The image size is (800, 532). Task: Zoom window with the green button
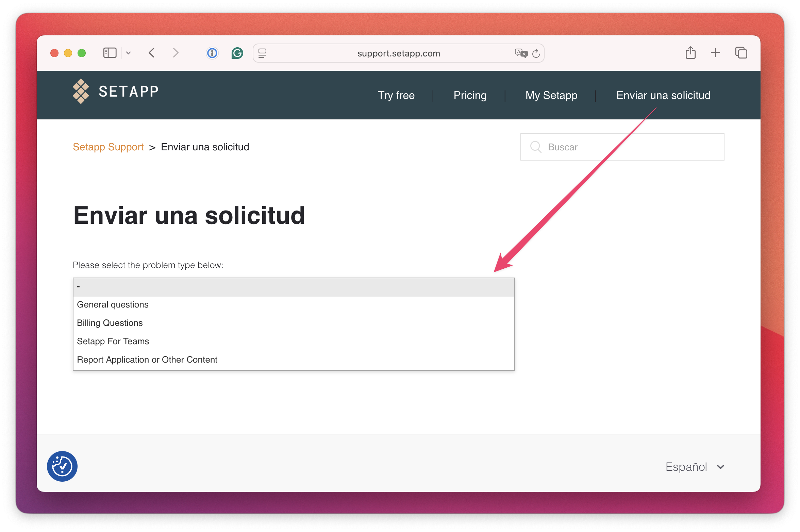pos(82,53)
